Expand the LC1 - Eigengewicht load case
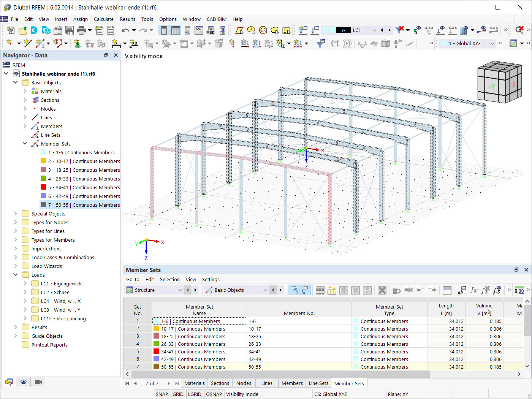Screen dimensions: 532x399 25,283
